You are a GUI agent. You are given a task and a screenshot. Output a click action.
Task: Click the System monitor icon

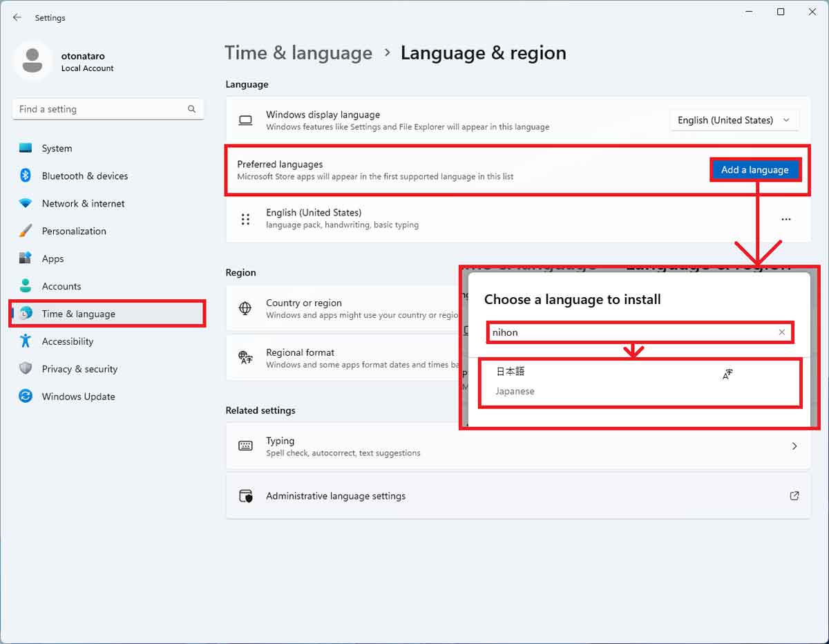point(26,148)
